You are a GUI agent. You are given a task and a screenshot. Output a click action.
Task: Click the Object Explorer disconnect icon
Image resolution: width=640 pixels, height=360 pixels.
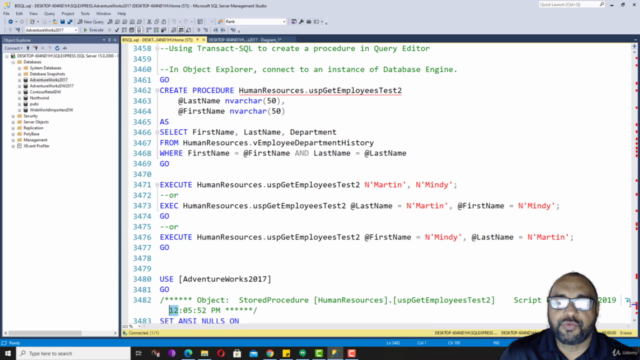point(35,48)
